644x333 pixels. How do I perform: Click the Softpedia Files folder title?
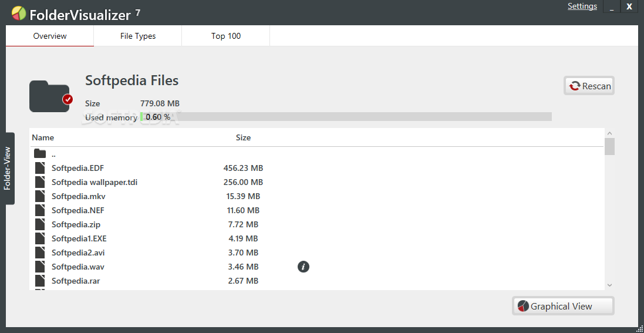[132, 80]
